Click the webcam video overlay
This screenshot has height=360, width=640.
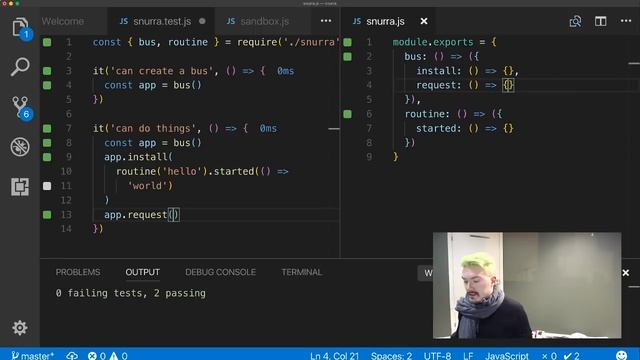(527, 285)
